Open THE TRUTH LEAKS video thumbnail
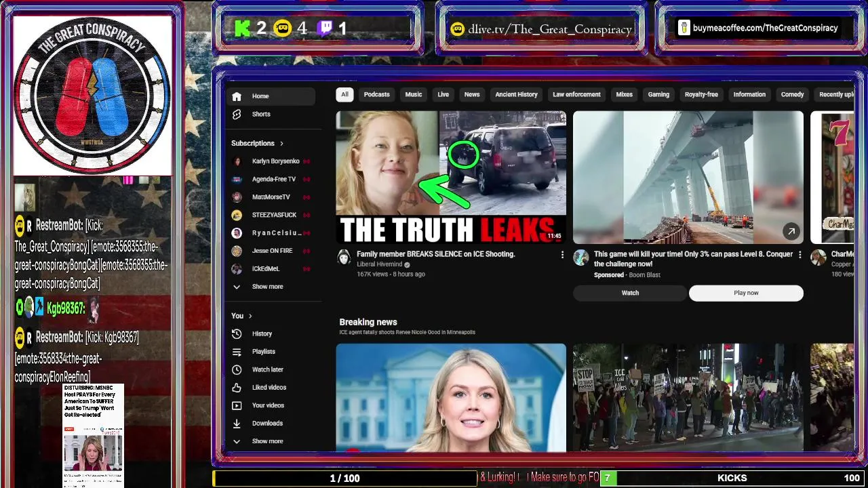Viewport: 868px width, 488px height. [451, 178]
